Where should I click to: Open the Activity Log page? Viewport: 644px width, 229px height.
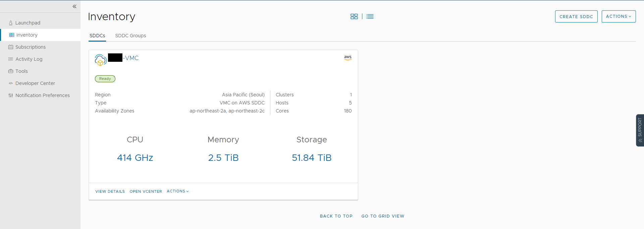[x=29, y=59]
